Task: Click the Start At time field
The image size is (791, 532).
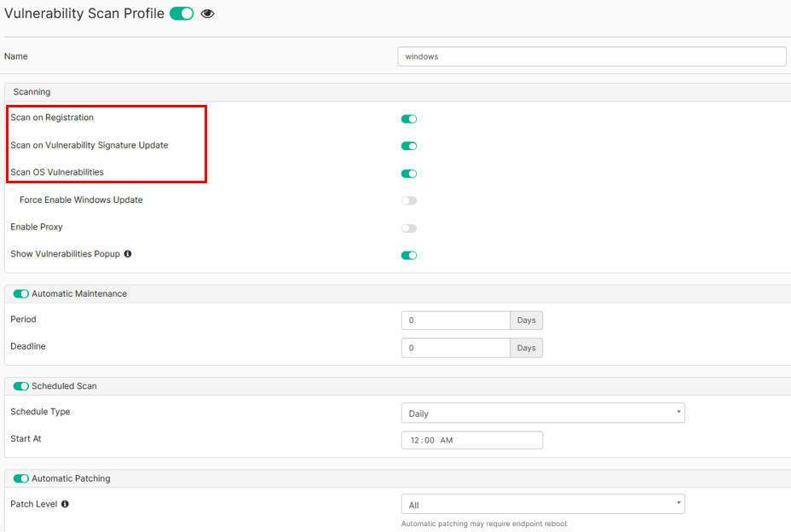Action: pos(472,440)
